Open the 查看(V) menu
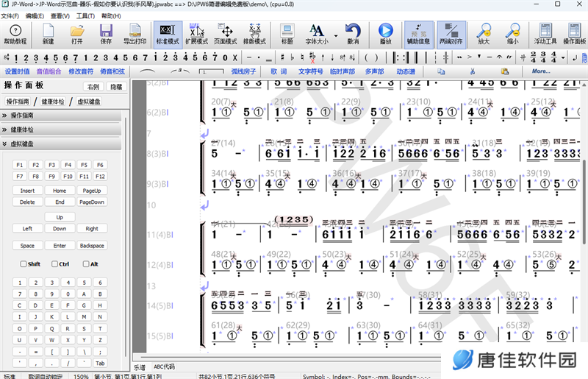The image size is (588, 379). coord(60,15)
